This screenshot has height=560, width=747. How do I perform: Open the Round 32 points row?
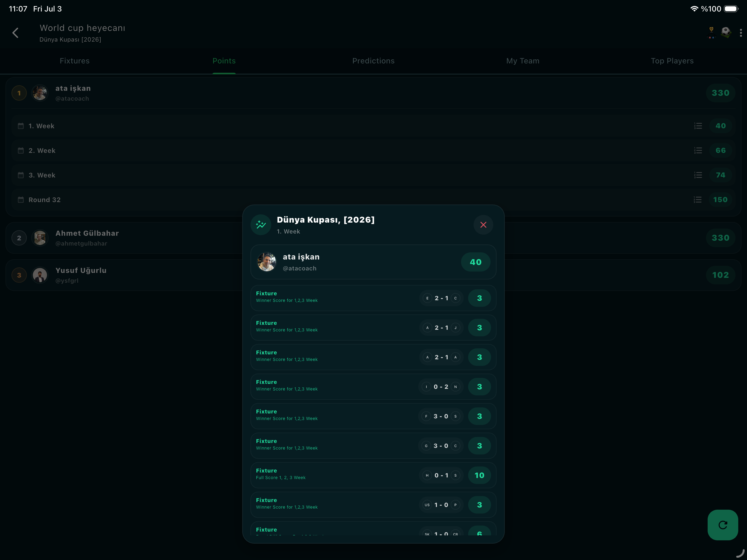[x=373, y=200]
